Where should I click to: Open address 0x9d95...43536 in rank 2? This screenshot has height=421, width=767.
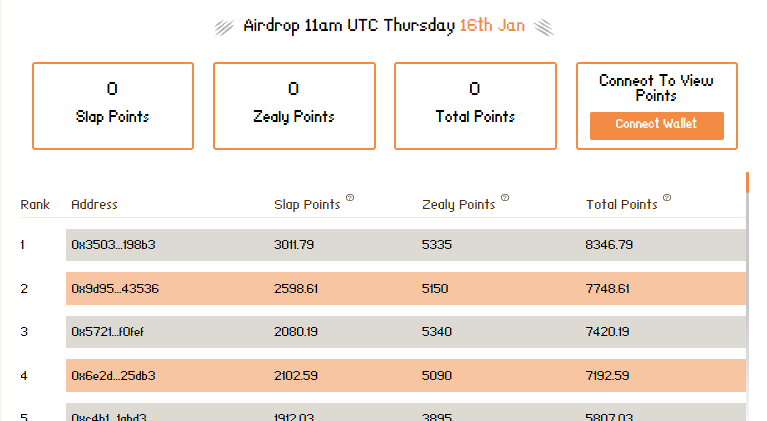pos(115,288)
